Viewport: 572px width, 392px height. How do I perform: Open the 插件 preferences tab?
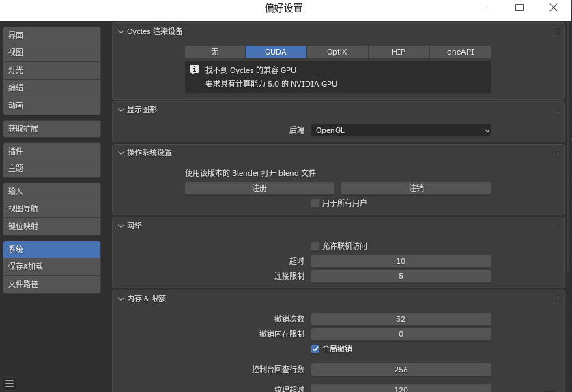52,151
